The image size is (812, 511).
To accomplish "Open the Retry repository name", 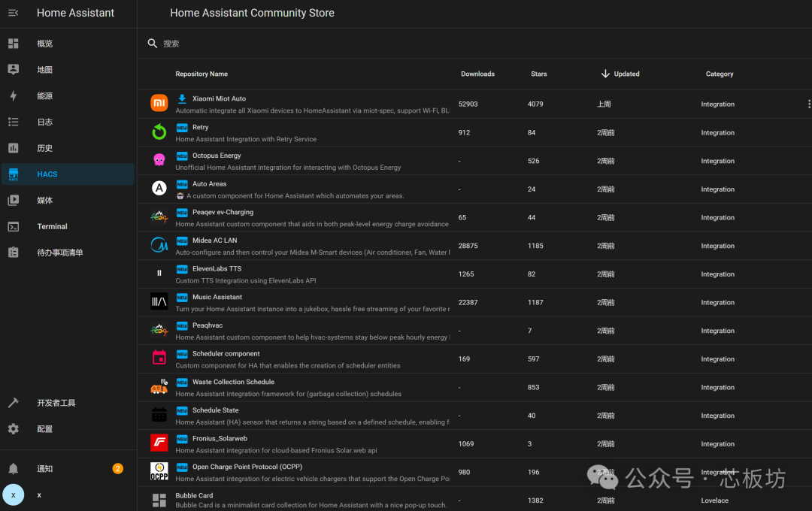I will tap(201, 127).
